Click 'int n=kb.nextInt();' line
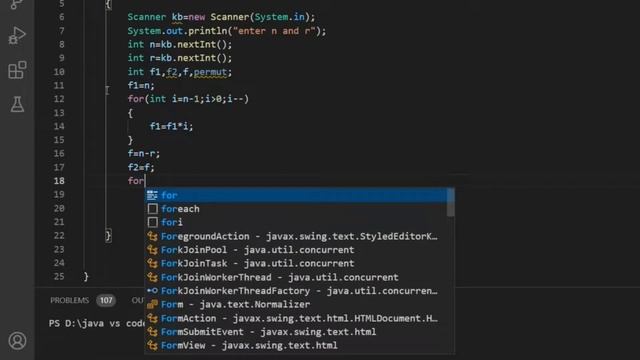Image resolution: width=640 pixels, height=360 pixels. tap(180, 44)
